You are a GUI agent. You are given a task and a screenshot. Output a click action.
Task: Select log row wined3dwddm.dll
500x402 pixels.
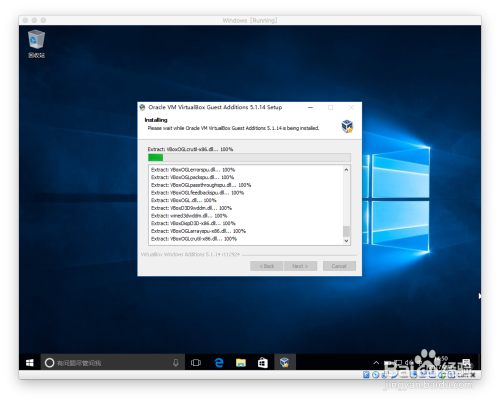tap(189, 216)
